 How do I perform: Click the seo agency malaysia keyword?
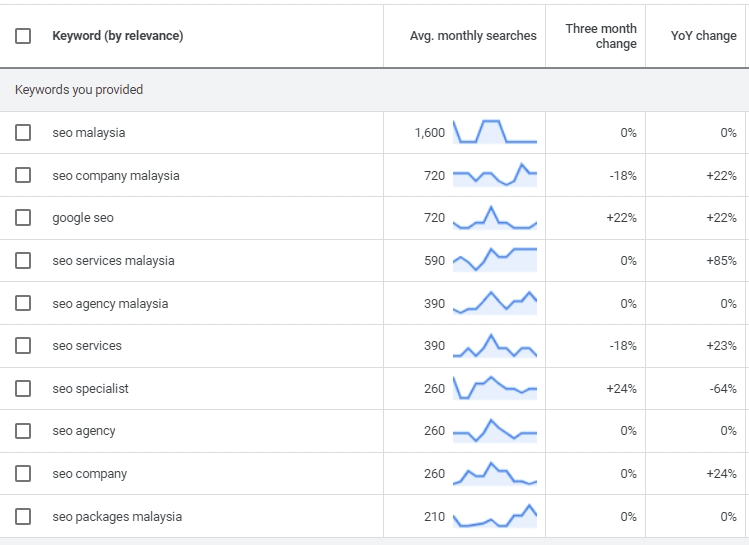coord(110,304)
